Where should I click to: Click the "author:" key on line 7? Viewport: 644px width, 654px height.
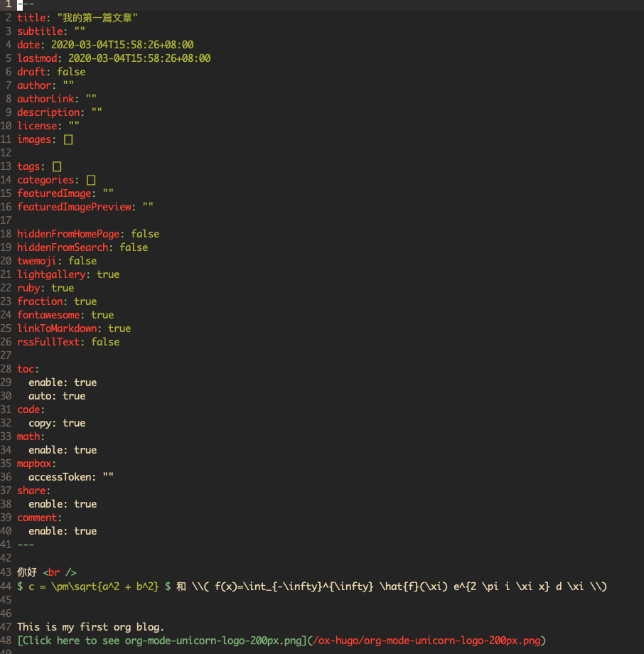point(36,85)
